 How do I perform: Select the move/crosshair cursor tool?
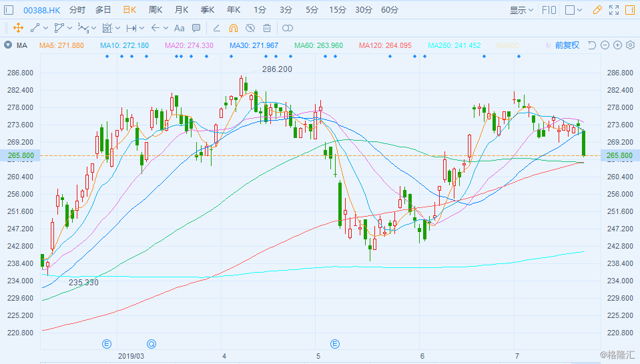pos(18,28)
